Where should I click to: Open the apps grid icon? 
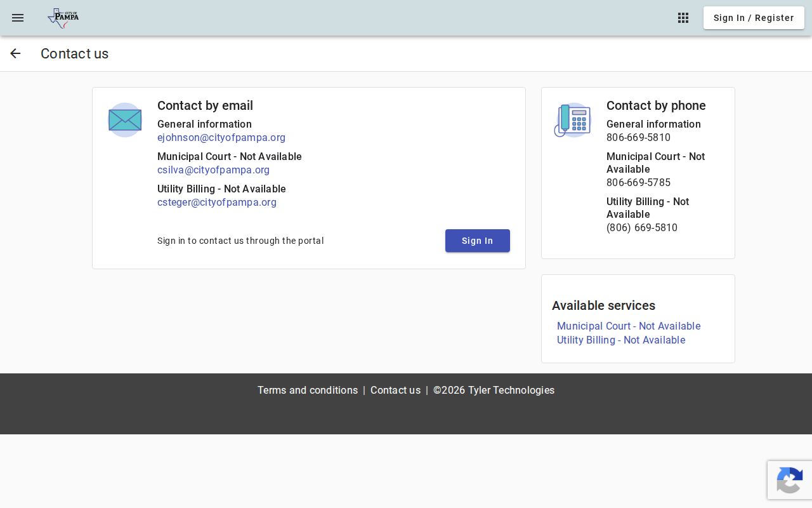pyautogui.click(x=683, y=18)
